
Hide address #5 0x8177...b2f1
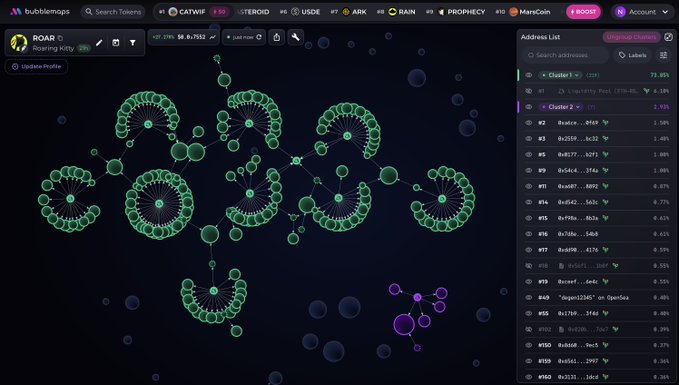[x=529, y=154]
